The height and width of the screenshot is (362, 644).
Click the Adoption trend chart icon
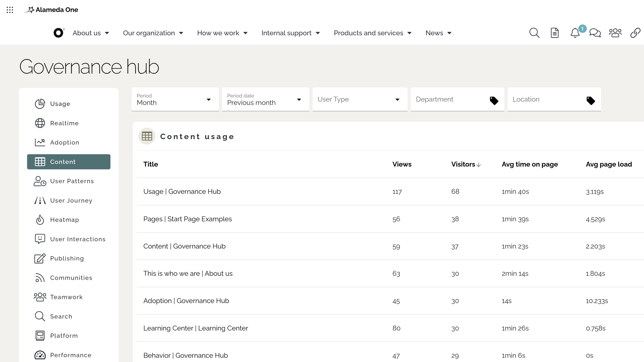(40, 142)
